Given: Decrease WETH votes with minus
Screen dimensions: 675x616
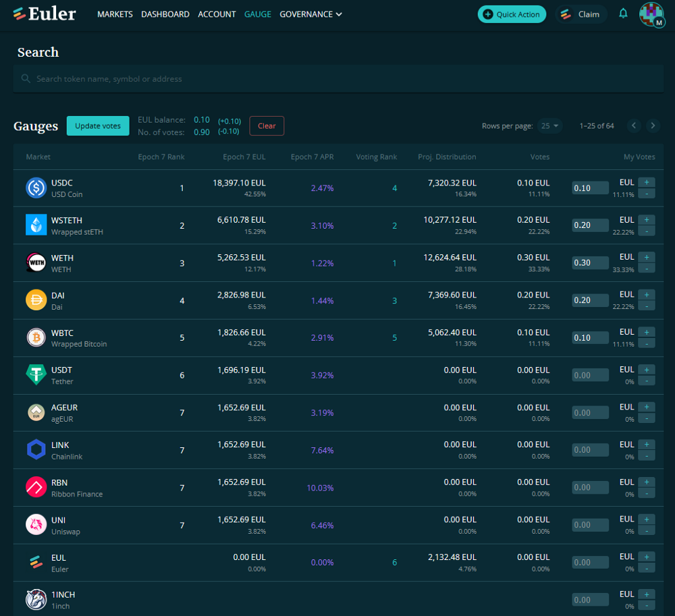Looking at the screenshot, I should pos(647,269).
